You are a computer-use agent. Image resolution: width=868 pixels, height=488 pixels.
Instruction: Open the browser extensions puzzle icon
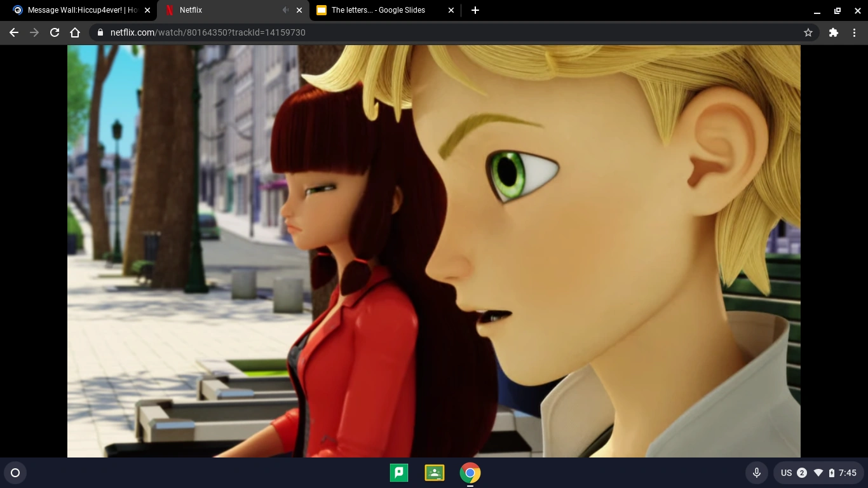833,32
